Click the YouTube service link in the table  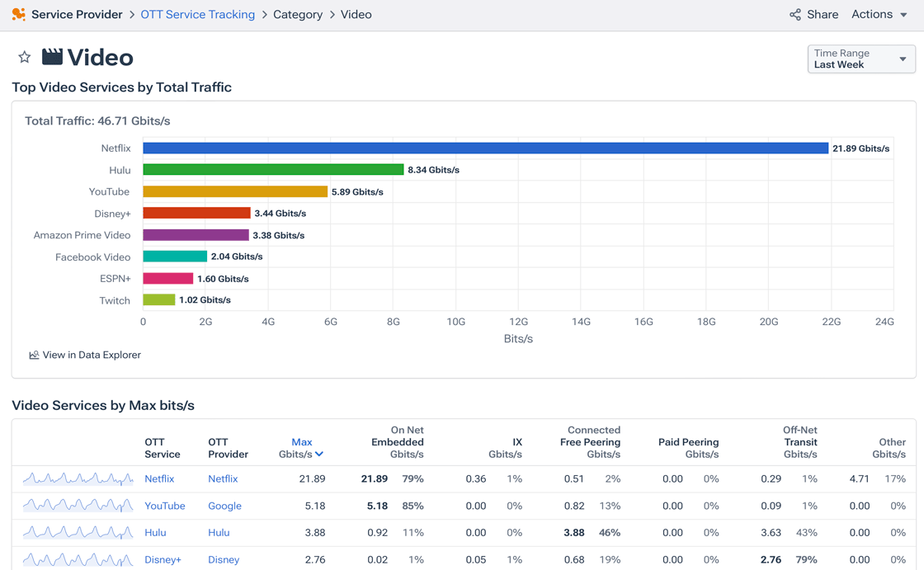(166, 506)
